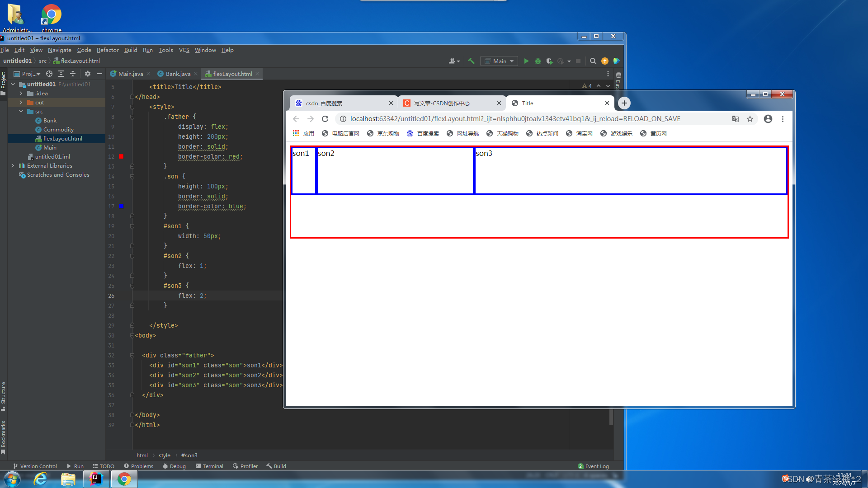Open the Refactor menu

coord(107,50)
